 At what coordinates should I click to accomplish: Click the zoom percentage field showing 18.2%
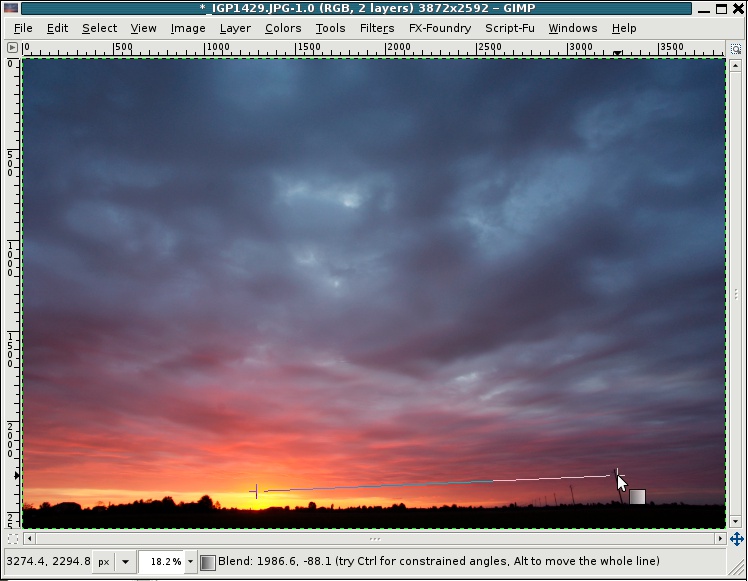pos(162,561)
